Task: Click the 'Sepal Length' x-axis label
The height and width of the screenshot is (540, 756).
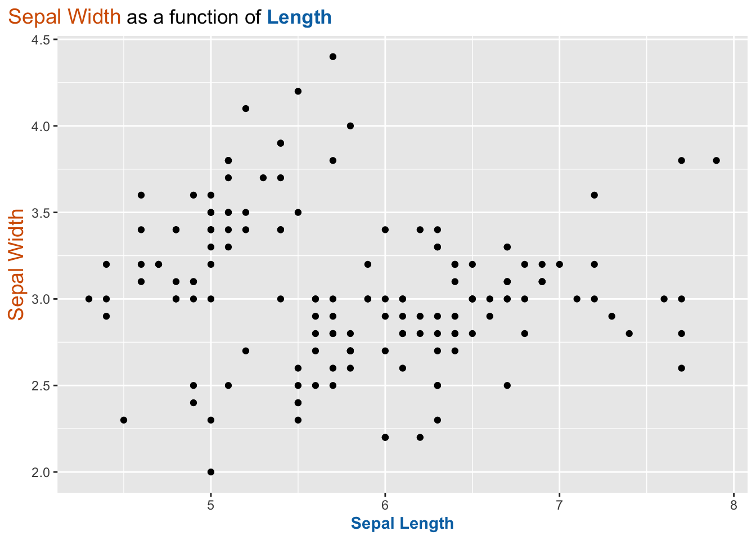Action: click(402, 524)
